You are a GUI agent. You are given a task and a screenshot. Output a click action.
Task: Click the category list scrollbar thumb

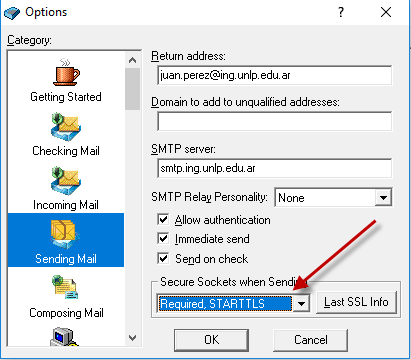[x=133, y=89]
